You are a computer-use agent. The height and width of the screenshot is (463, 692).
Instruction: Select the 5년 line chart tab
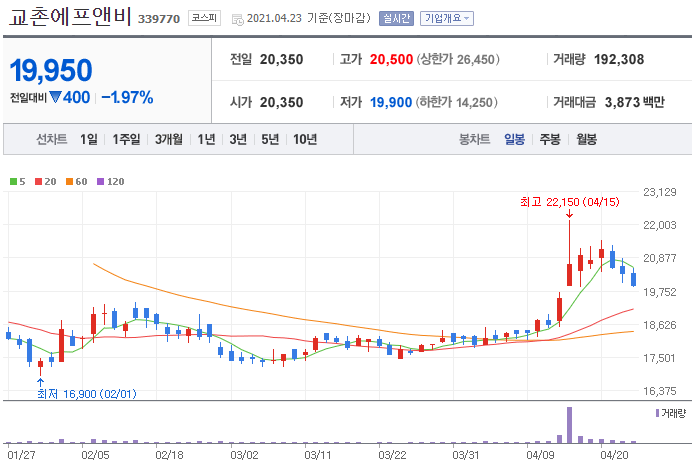coord(270,139)
